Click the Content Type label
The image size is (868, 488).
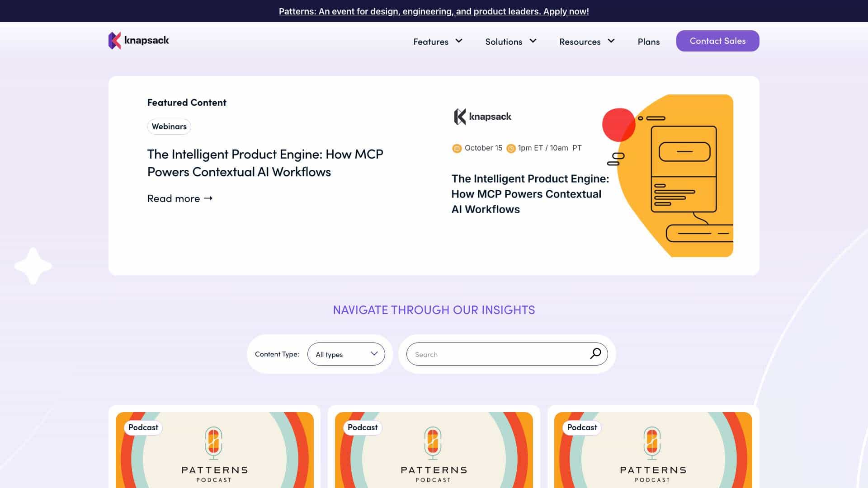point(277,354)
